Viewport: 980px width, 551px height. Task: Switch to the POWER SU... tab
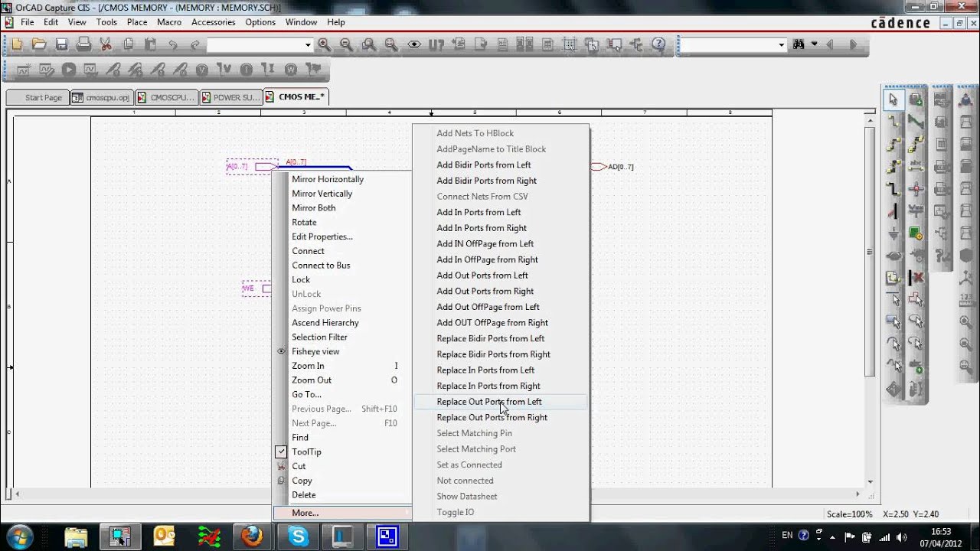point(230,97)
